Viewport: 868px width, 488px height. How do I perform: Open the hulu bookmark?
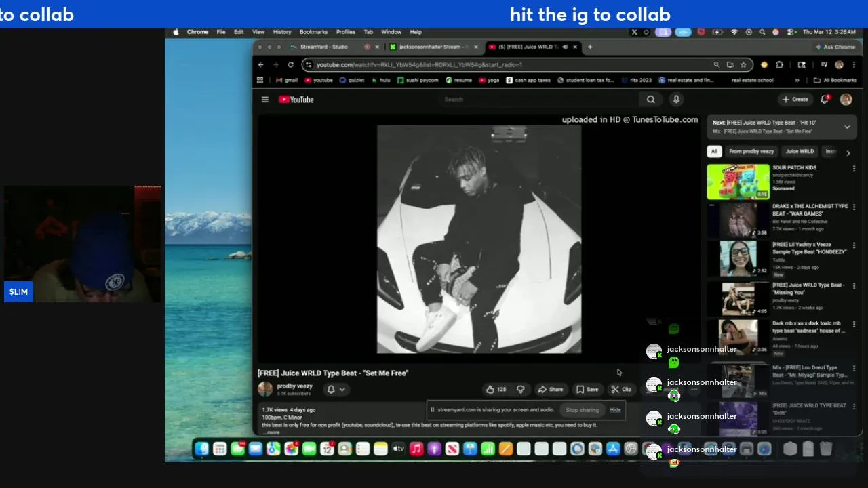(381, 80)
